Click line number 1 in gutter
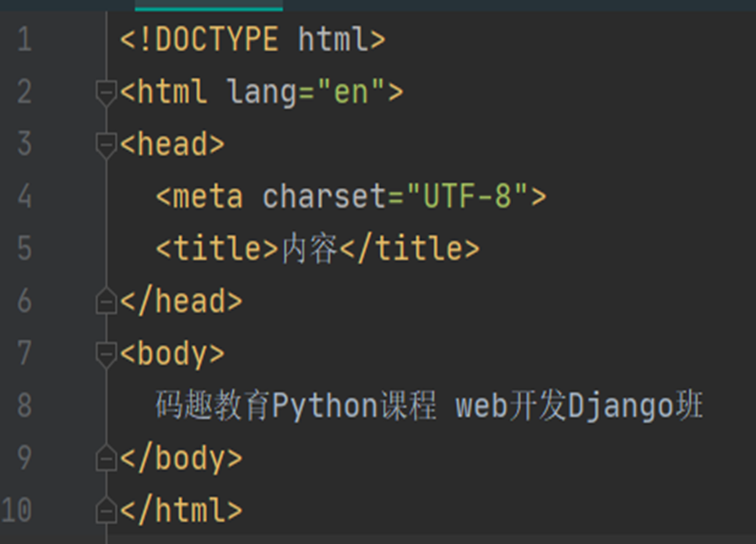 pos(24,40)
